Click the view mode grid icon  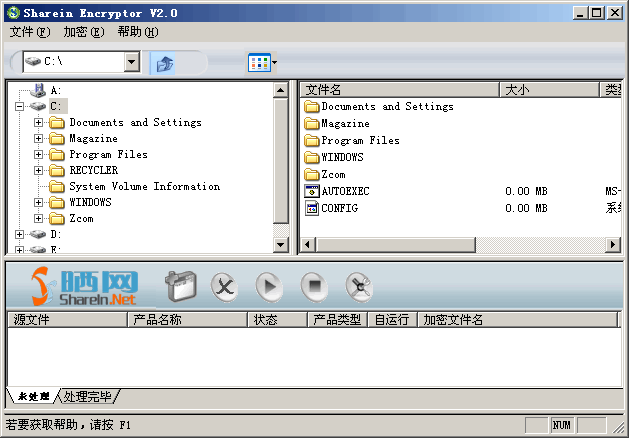tap(259, 63)
